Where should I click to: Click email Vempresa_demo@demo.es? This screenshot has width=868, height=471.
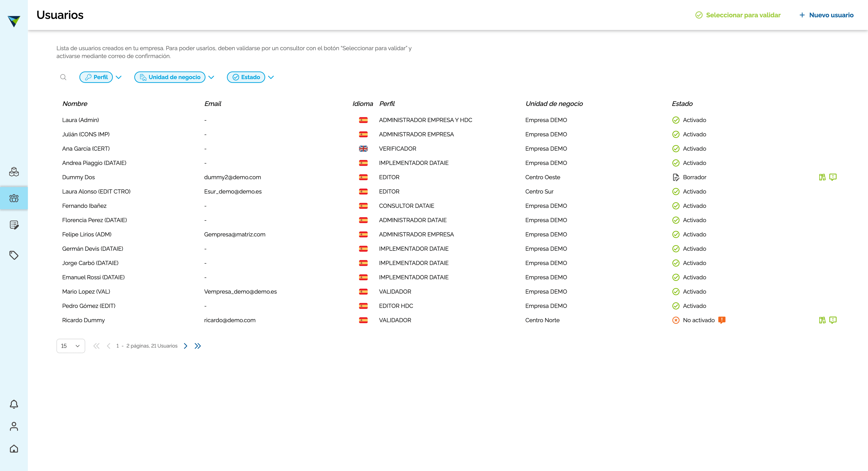240,292
